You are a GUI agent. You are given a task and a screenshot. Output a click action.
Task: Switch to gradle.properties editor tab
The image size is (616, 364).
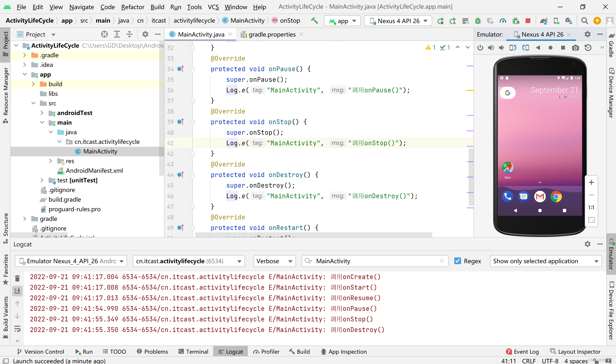coord(272,35)
